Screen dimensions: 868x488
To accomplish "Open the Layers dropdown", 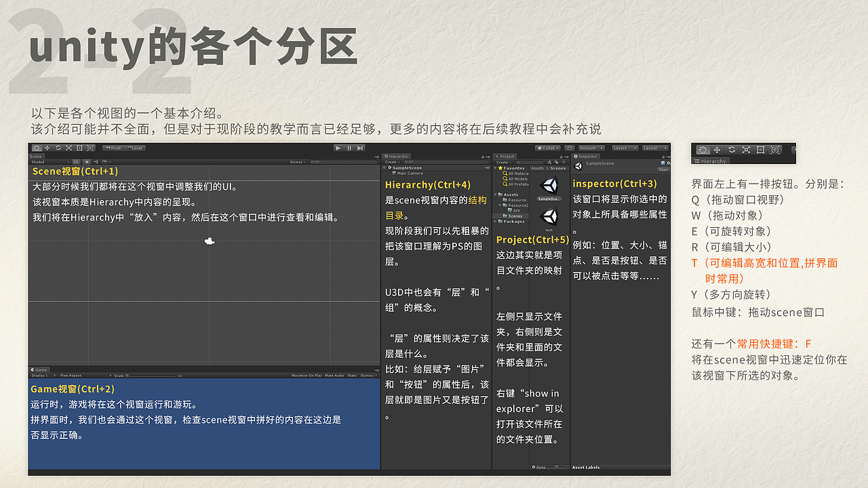I will click(x=625, y=148).
